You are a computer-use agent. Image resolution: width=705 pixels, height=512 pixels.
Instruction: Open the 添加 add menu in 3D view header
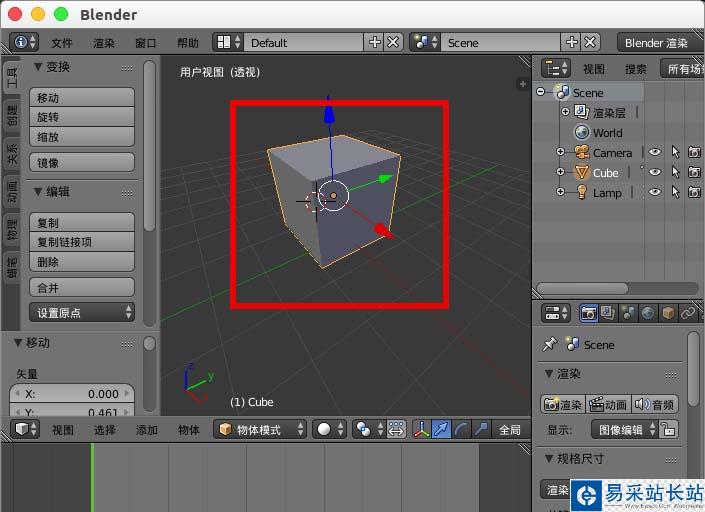coord(147,430)
